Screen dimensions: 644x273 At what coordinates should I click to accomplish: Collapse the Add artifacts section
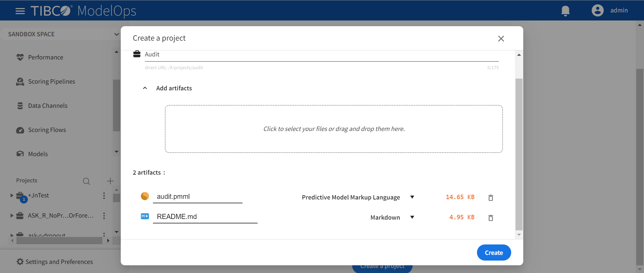pyautogui.click(x=145, y=88)
